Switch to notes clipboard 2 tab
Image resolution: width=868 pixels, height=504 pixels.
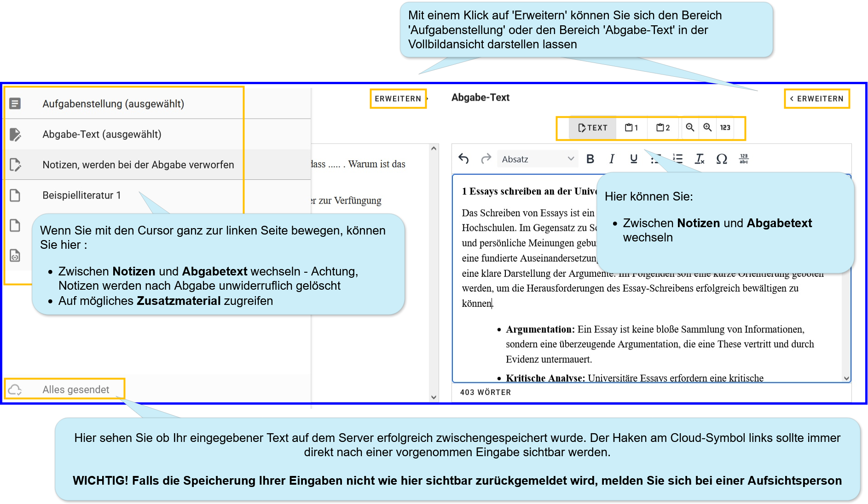point(663,128)
